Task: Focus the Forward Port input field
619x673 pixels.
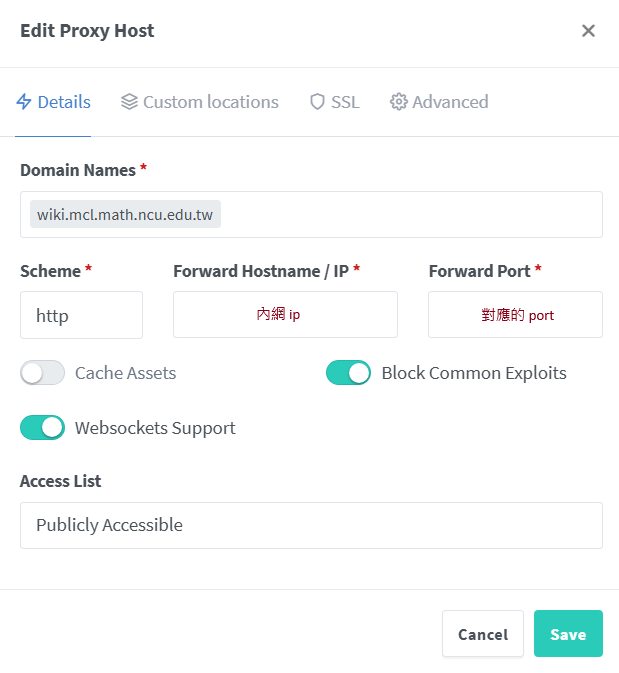Action: tap(515, 315)
